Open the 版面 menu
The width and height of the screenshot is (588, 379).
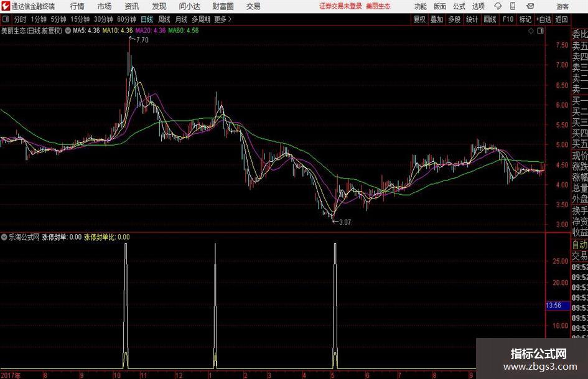[x=439, y=6]
